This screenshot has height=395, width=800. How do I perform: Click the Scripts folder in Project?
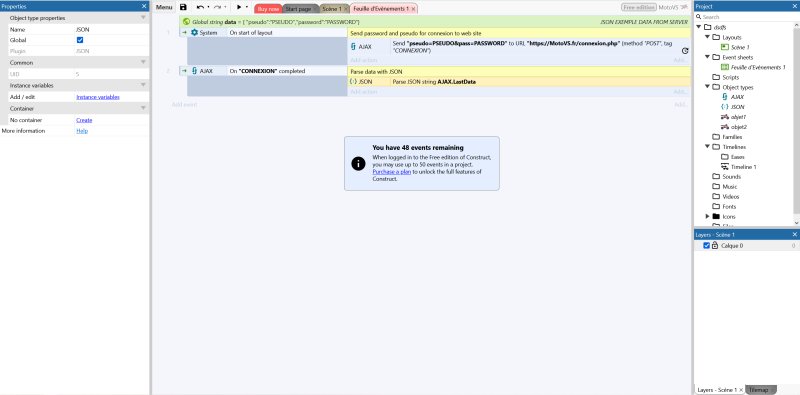(731, 77)
